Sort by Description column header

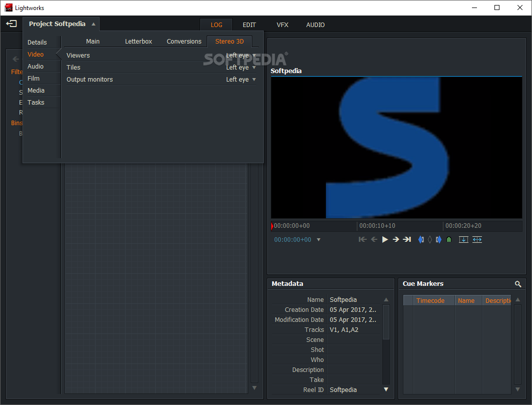coord(497,300)
